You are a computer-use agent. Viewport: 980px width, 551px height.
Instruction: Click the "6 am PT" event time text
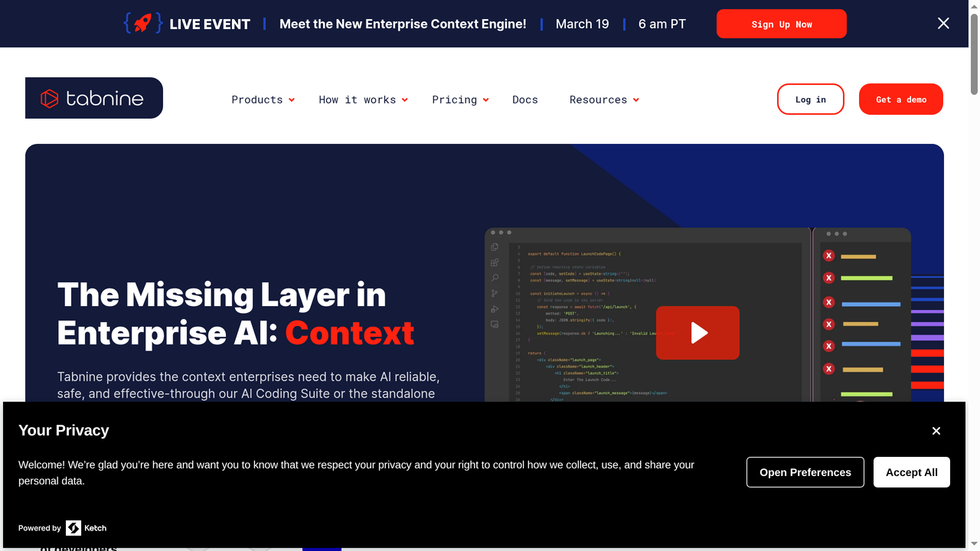tap(662, 24)
